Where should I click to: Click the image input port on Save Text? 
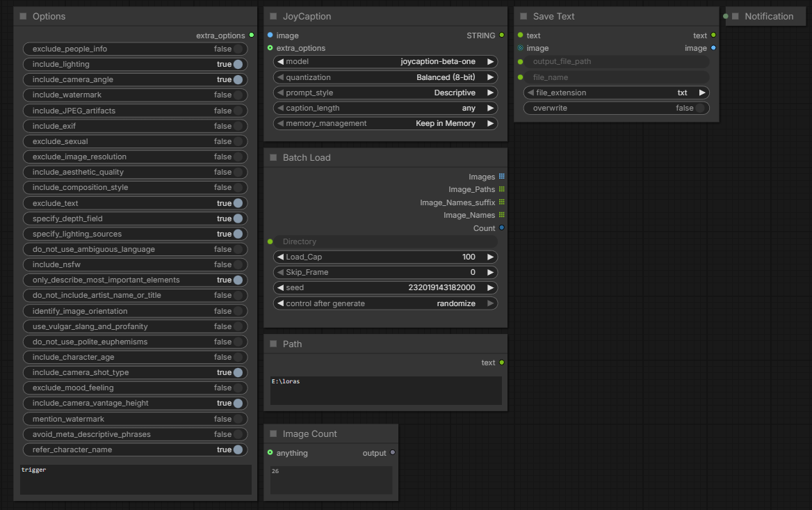(521, 48)
